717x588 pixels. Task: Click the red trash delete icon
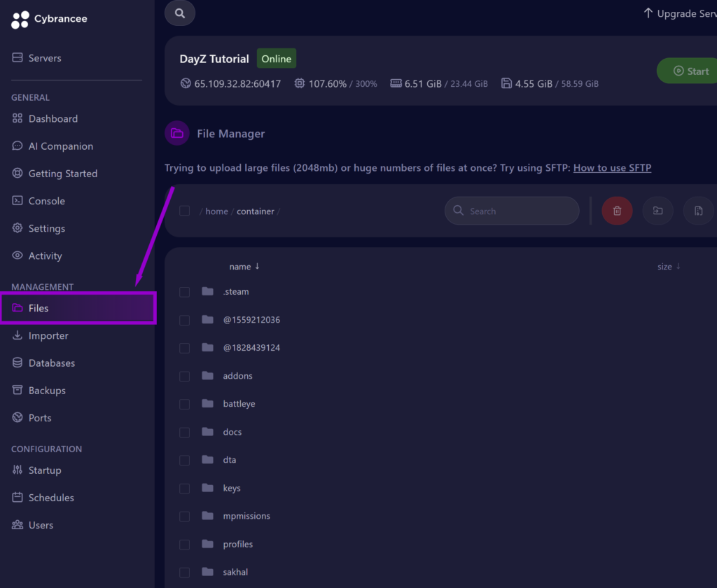coord(617,211)
